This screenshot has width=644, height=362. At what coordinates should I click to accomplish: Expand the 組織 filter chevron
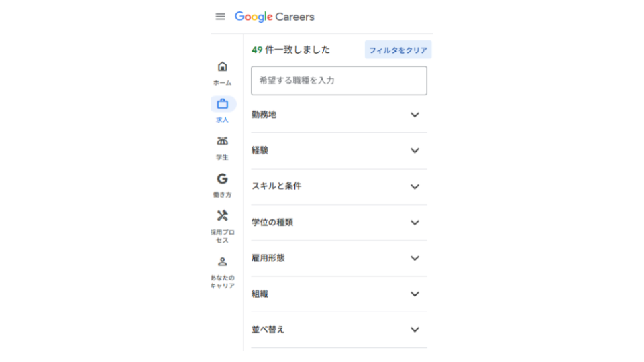415,294
